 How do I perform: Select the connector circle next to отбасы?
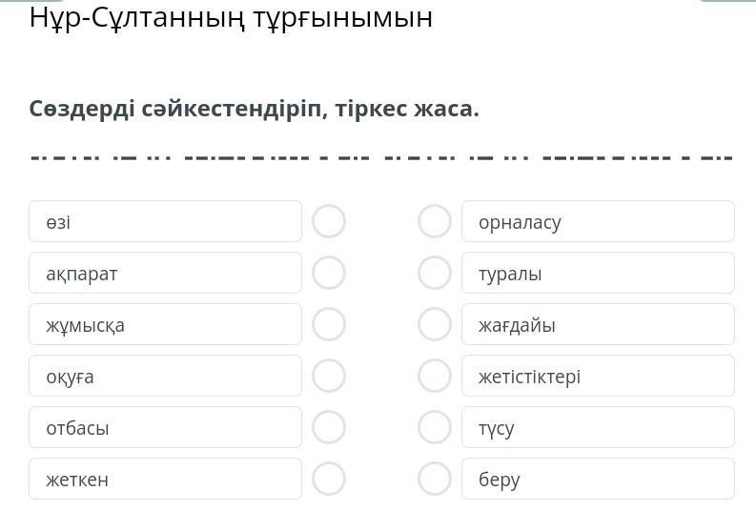point(329,427)
